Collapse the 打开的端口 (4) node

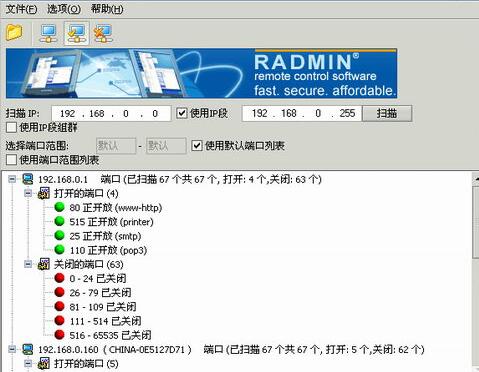(x=28, y=193)
